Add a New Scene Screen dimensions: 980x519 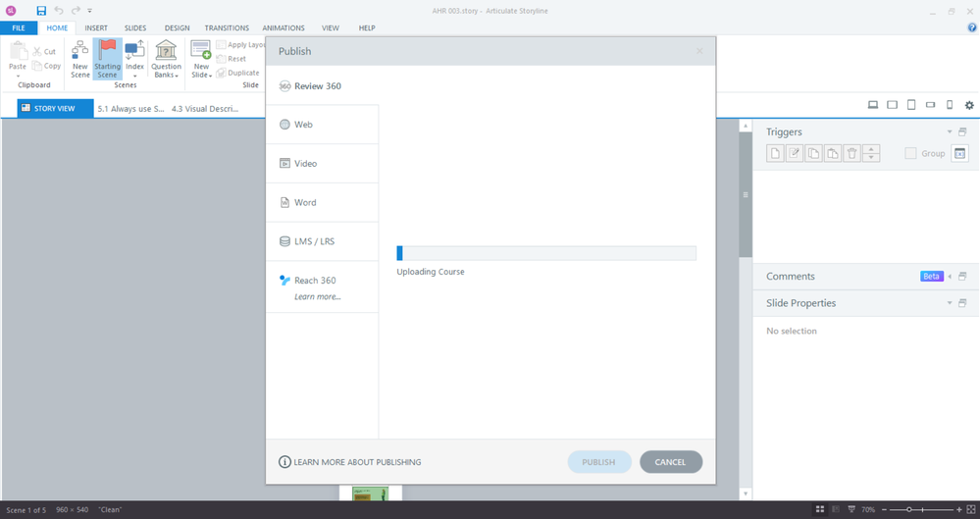[x=80, y=60]
